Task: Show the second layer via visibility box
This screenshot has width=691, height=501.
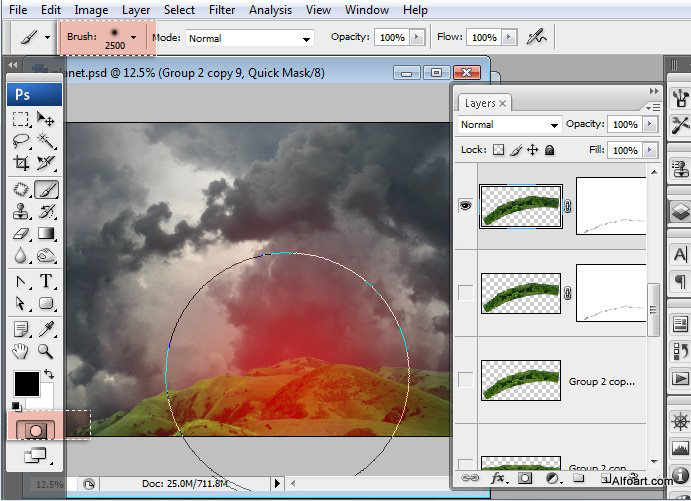Action: coord(465,292)
